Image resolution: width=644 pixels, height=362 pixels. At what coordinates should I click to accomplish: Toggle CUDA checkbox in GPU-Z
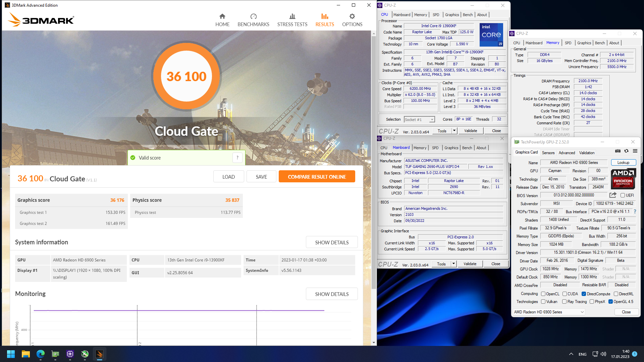click(565, 294)
